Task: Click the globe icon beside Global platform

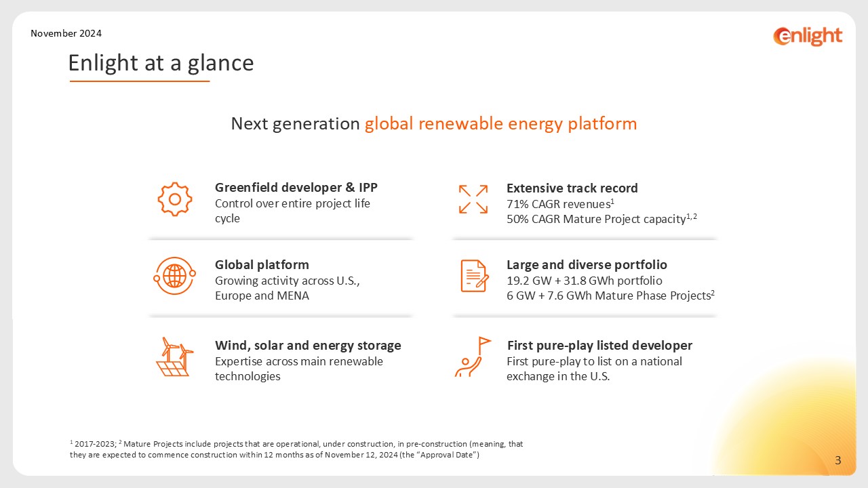Action: click(x=174, y=276)
